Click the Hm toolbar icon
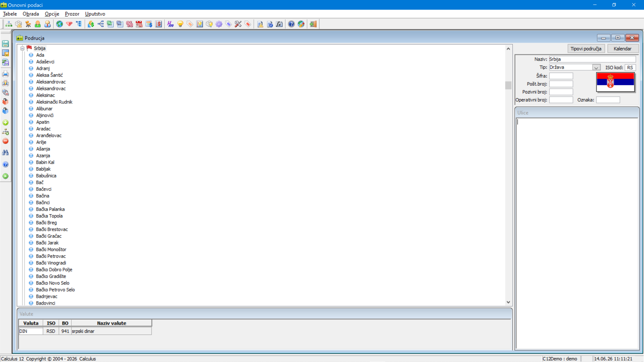The height and width of the screenshot is (362, 644). 171,24
